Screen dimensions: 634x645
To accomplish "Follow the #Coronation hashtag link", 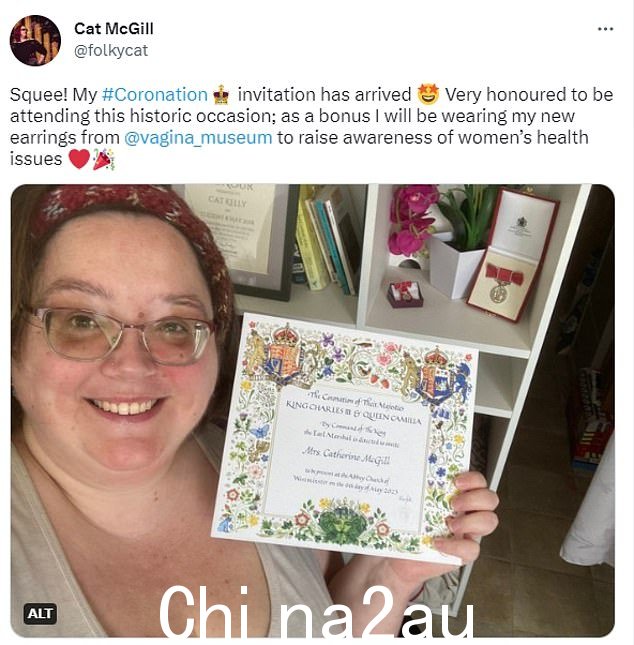I will pos(154,95).
